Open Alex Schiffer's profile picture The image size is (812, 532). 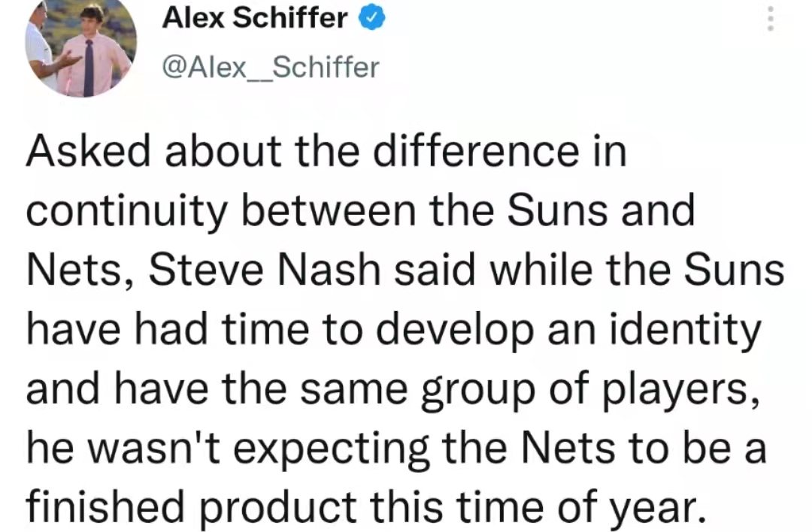pos(80,47)
